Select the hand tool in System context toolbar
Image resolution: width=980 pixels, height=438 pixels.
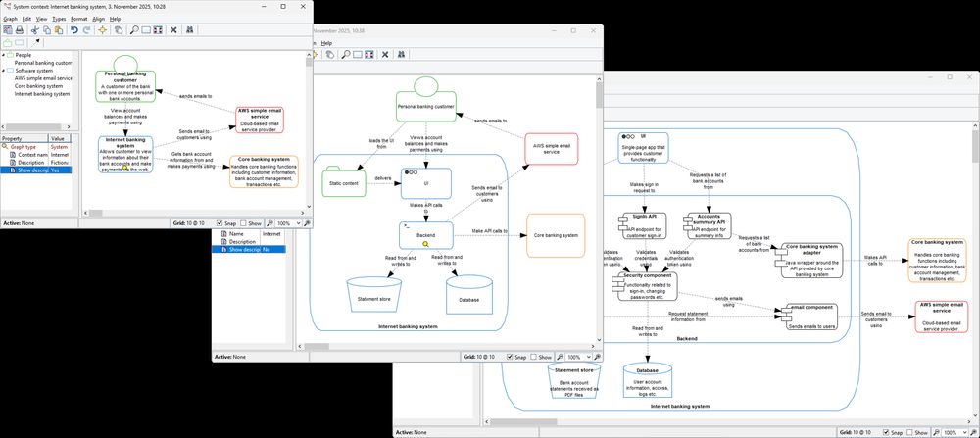tap(119, 30)
